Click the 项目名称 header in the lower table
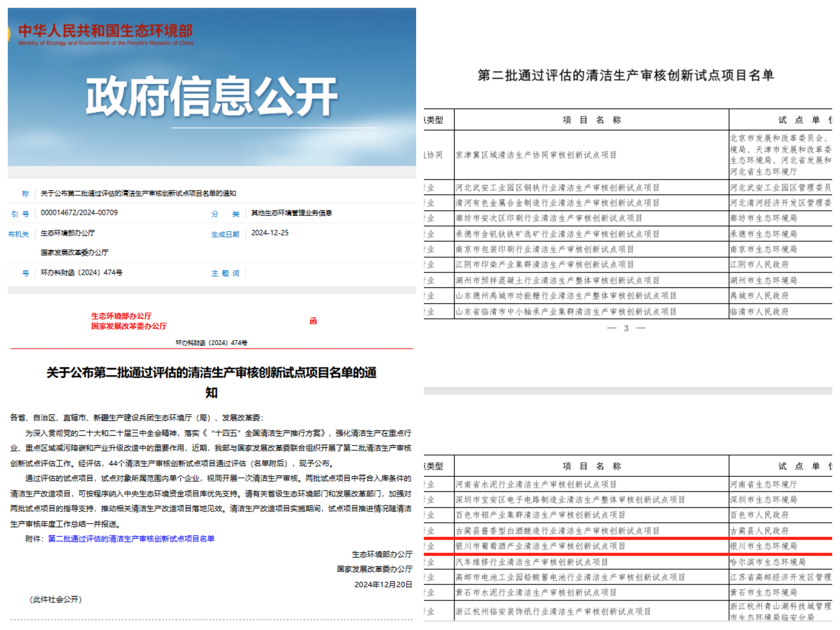This screenshot has width=840, height=630. tap(592, 466)
